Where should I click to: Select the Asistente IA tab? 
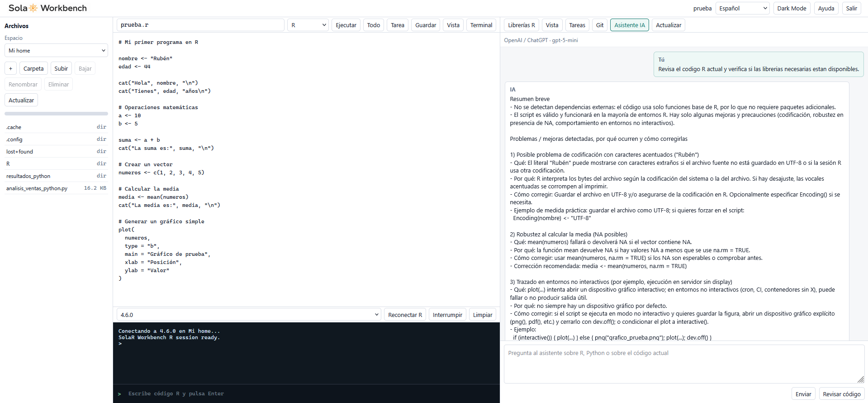[630, 25]
